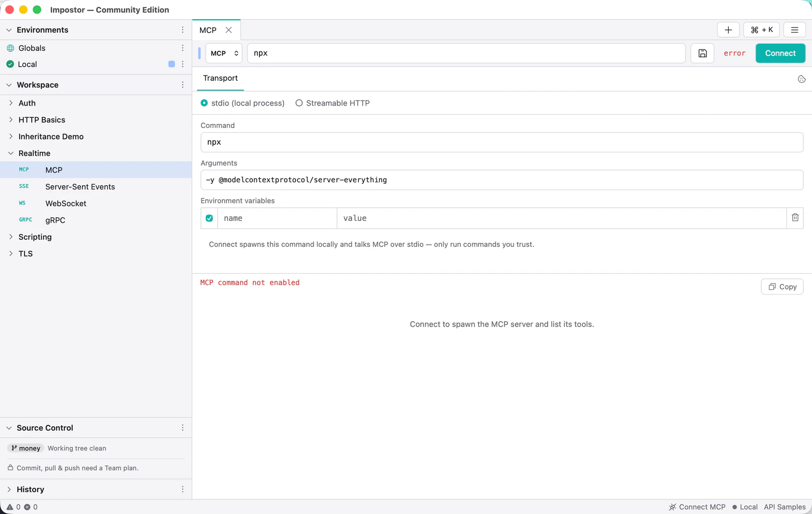This screenshot has height=514, width=812.
Task: Open Globals environment kebab menu
Action: (183, 48)
